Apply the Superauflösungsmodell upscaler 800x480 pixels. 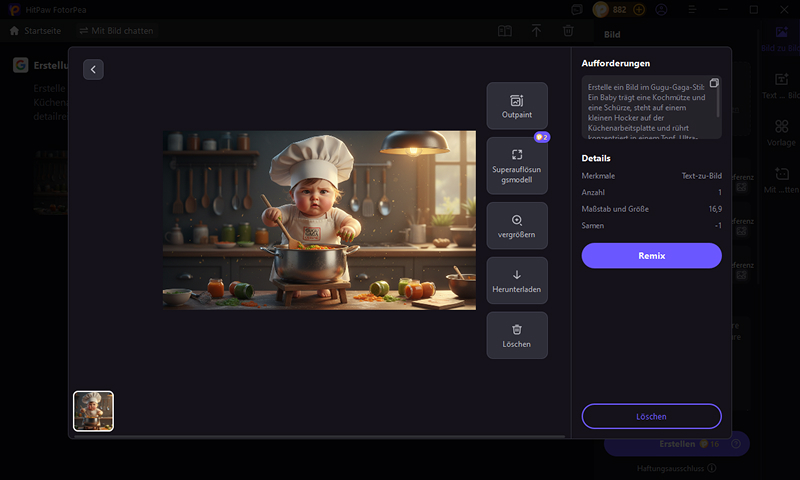(x=517, y=166)
